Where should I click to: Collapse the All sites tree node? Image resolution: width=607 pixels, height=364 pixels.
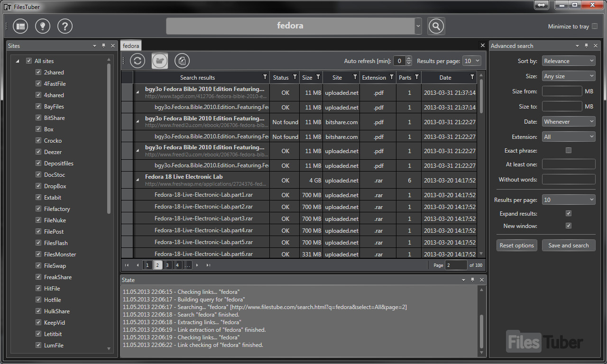click(18, 61)
